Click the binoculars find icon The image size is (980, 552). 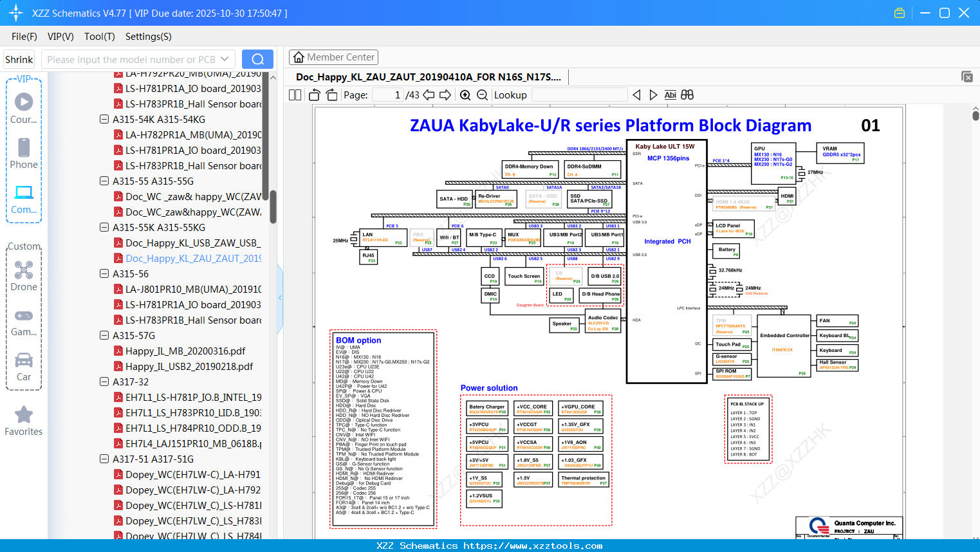click(687, 95)
